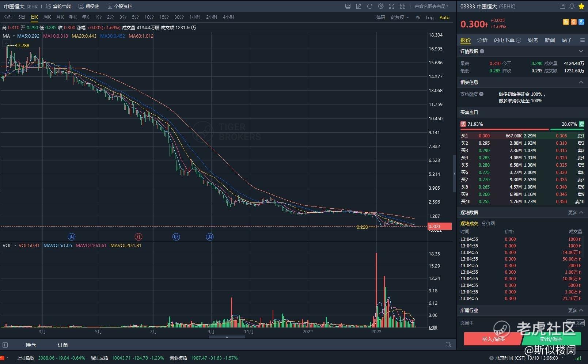The width and height of the screenshot is (588, 364).
Task: Click the first blue 财 event marker
Action: (72, 237)
